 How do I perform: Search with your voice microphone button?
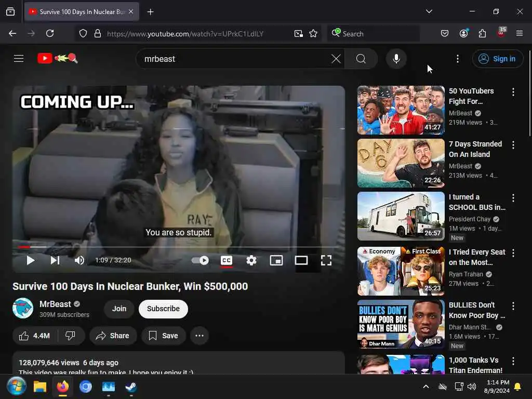[x=396, y=59]
